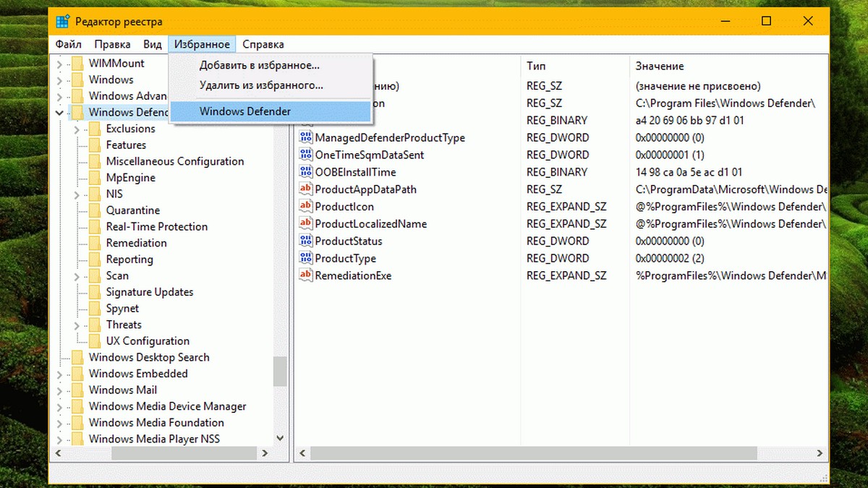Click values pane horizontal scroll right arrow
Image resolution: width=868 pixels, height=488 pixels.
[x=820, y=453]
